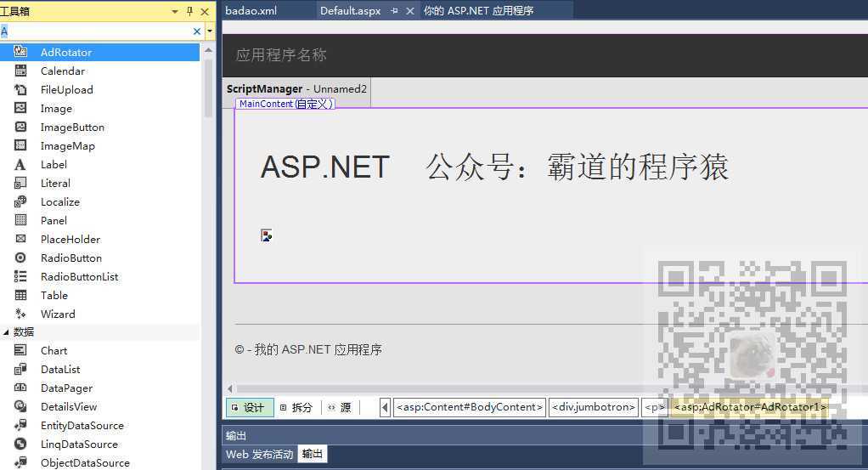Image resolution: width=868 pixels, height=470 pixels.
Task: Select the EntityDataSource control icon
Action: coord(20,425)
